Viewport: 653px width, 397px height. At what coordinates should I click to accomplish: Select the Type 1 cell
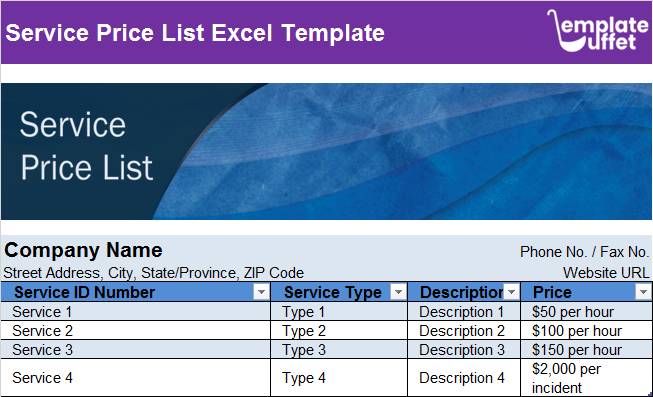click(339, 312)
